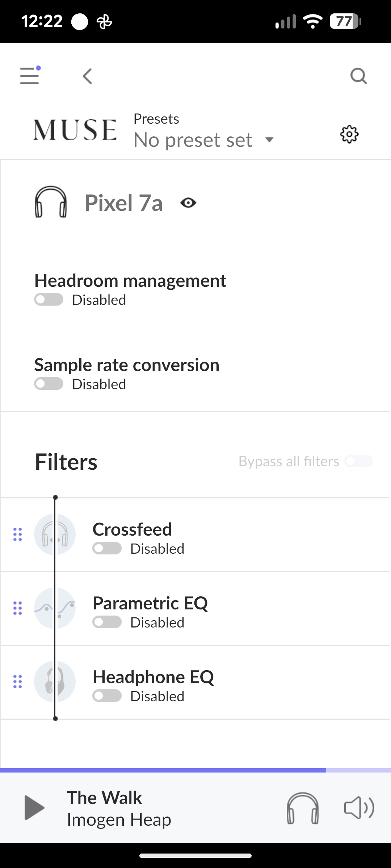Open MUSE settings gear icon
This screenshot has height=868, width=391.
pos(349,135)
